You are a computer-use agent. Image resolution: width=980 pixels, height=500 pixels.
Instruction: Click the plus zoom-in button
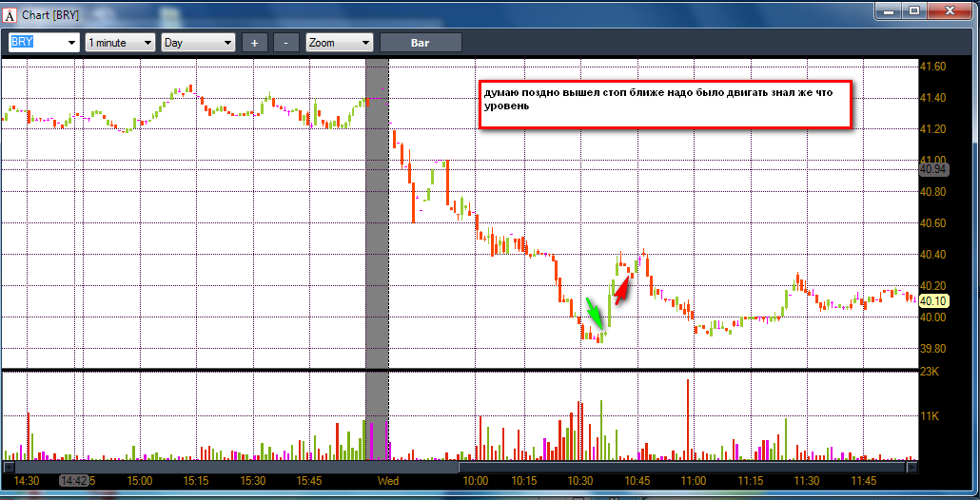[x=254, y=43]
